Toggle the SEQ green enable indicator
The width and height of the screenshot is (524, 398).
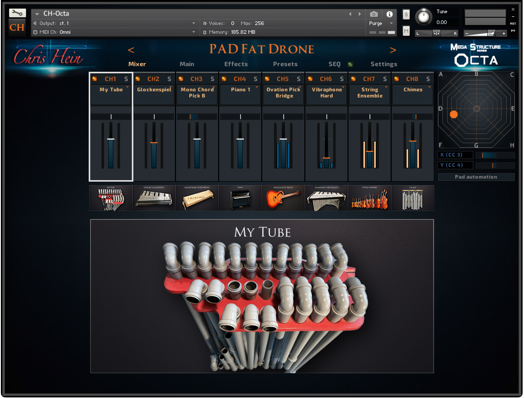[350, 64]
